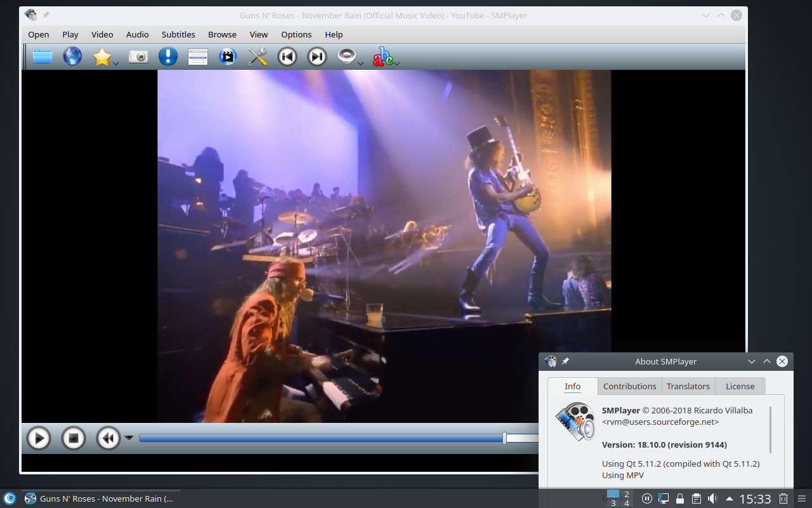Stop playback with the Stop button

73,438
